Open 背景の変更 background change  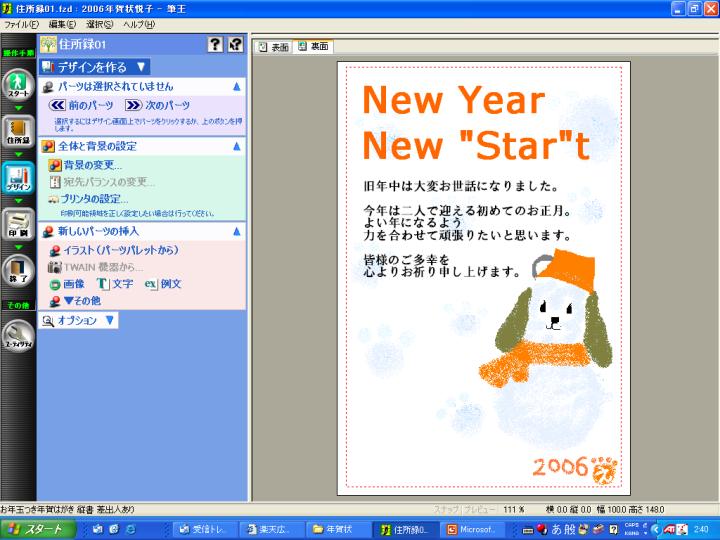(x=85, y=165)
